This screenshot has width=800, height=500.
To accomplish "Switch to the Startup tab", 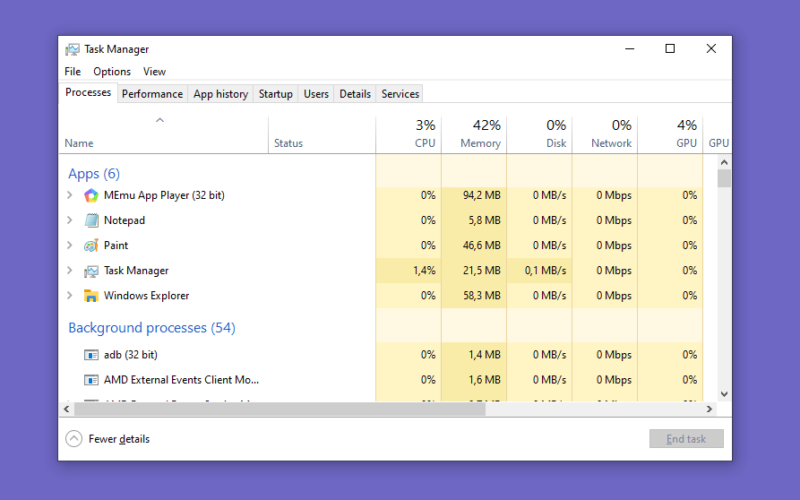I will (x=276, y=94).
